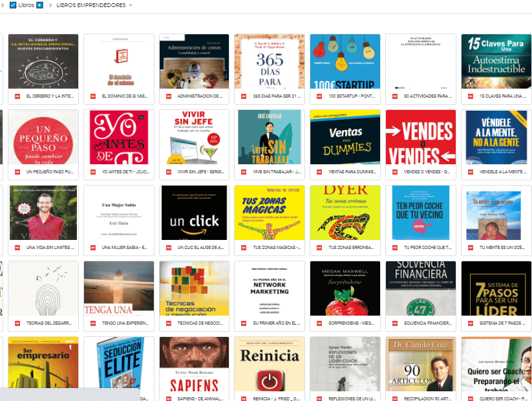
Task: Click PDF icon next to SAPIENS file name
Action: [x=169, y=398]
